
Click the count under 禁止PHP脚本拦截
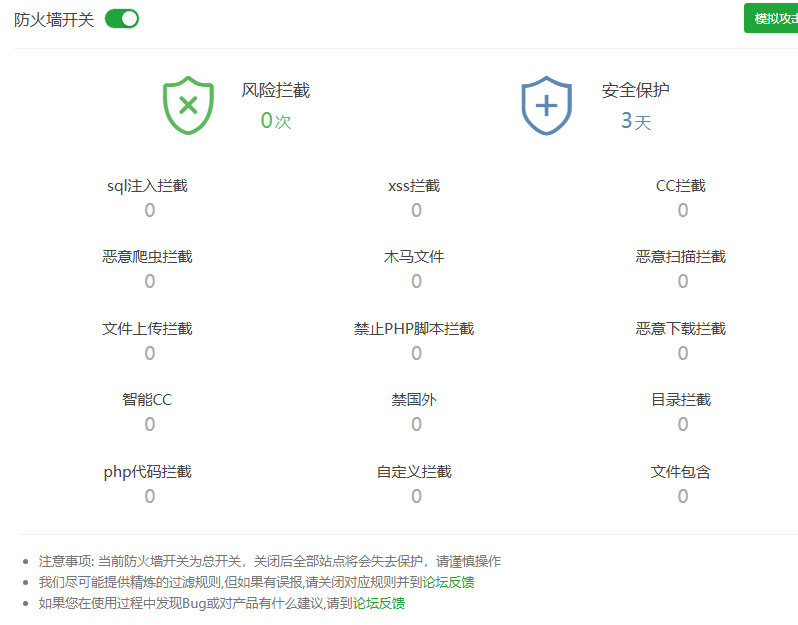[416, 353]
